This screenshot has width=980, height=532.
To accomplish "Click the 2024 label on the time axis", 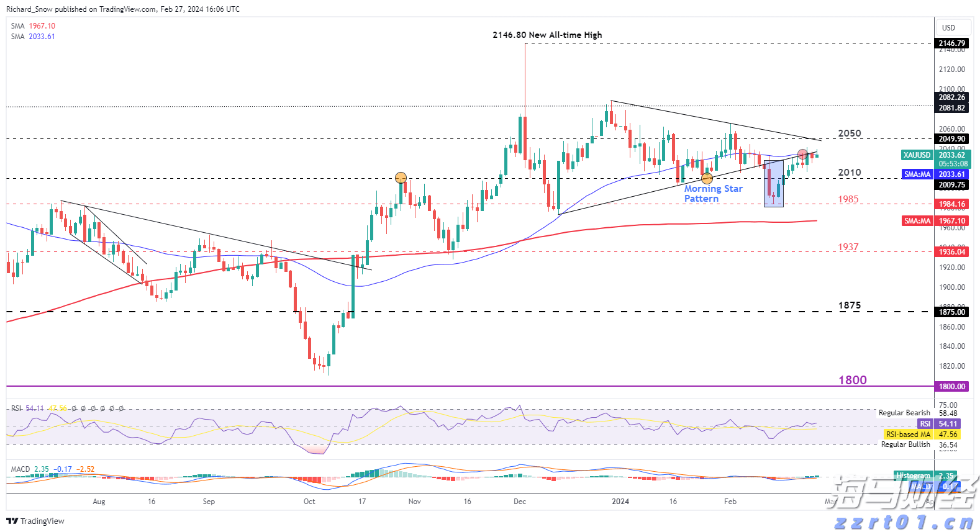I will [620, 502].
